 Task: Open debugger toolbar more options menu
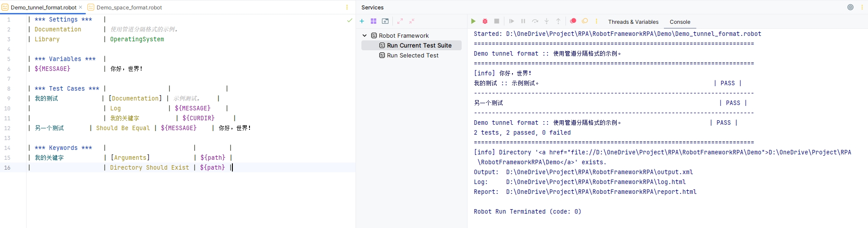point(596,21)
